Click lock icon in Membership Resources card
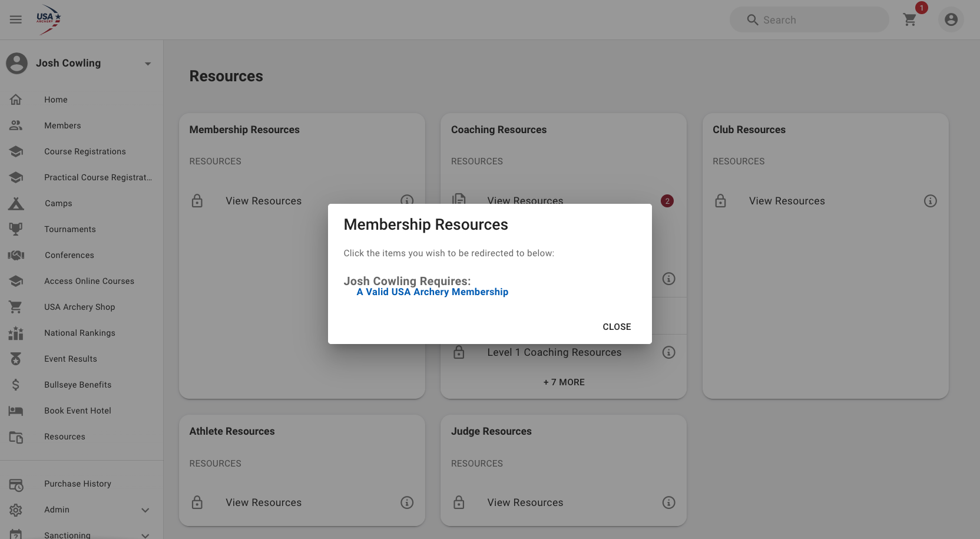Screen dimensions: 980x539 pyautogui.click(x=197, y=201)
